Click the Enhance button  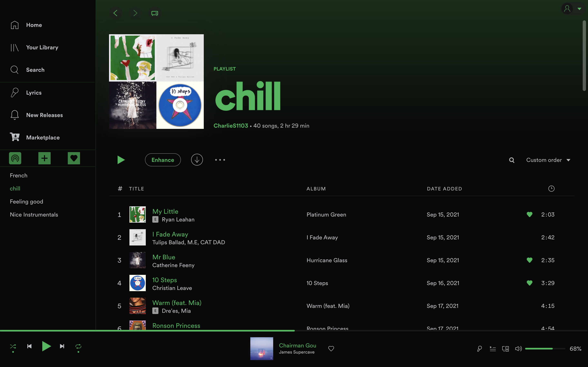click(x=163, y=160)
